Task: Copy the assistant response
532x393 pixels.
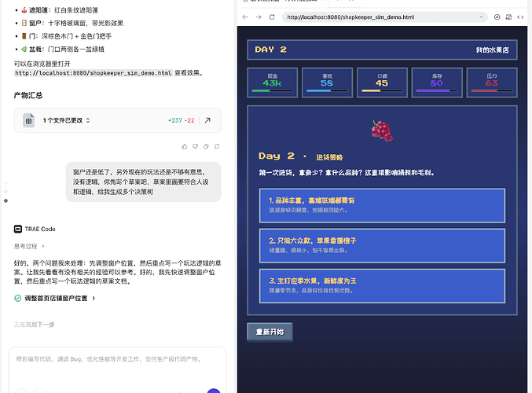Action: (206, 146)
